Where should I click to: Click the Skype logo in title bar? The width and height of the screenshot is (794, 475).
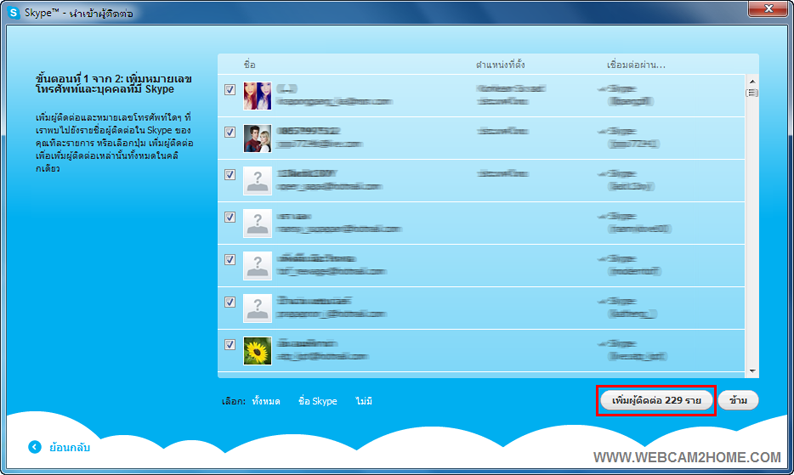click(x=14, y=13)
